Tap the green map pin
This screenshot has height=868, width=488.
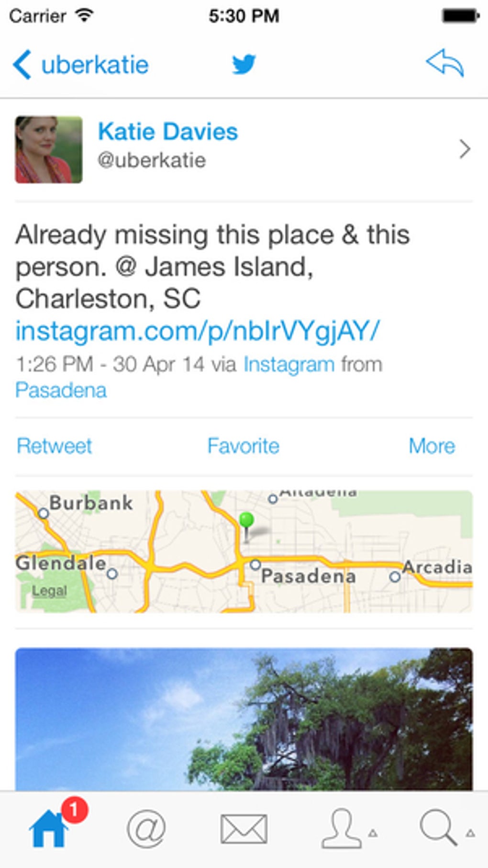[x=246, y=521]
